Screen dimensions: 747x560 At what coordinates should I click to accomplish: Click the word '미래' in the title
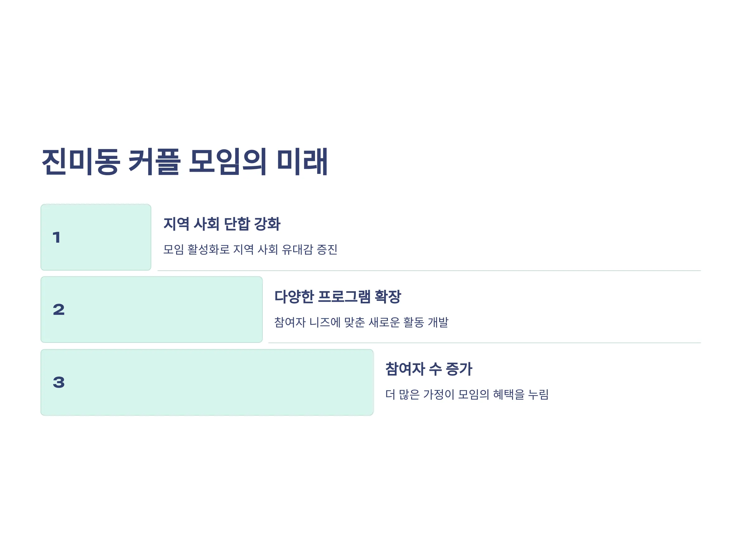[x=302, y=162]
